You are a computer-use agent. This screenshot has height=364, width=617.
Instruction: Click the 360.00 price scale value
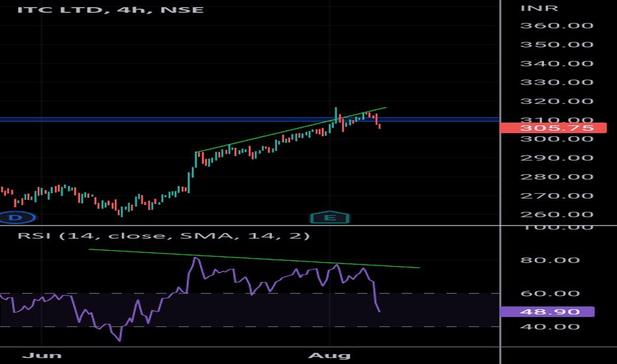557,26
